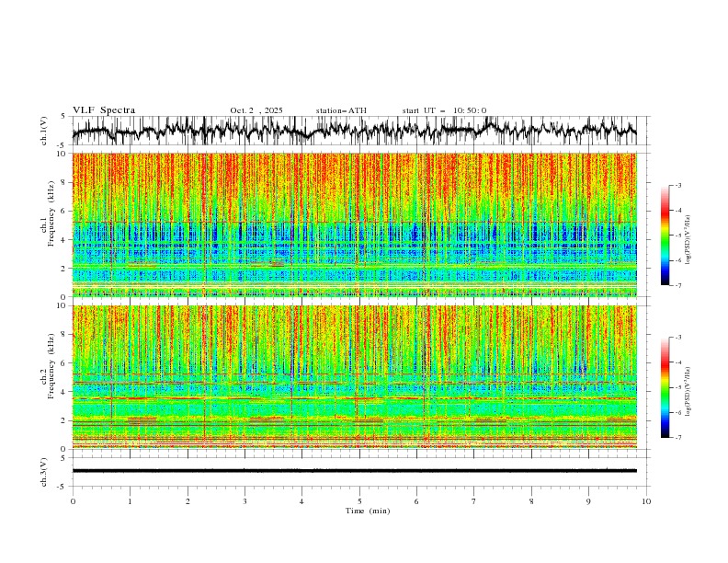Click the ch.2 color bar "log(PSD)(V²/Hz)" label
The image size is (728, 563).
pyautogui.click(x=688, y=391)
